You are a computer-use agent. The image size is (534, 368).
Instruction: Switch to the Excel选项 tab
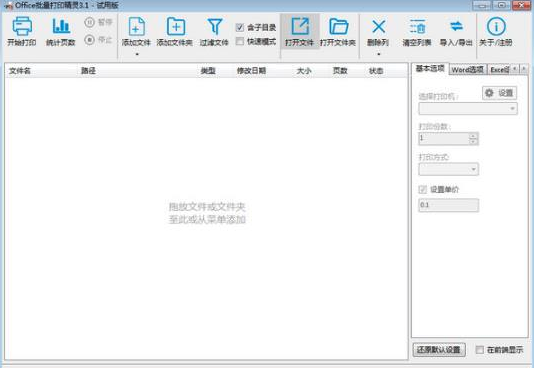(499, 69)
